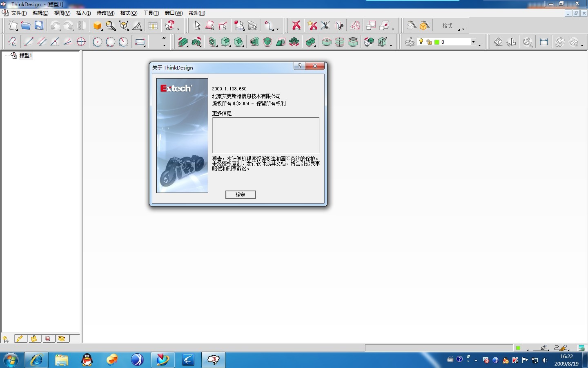Click the star-and-red-X delete icon
588x368 pixels.
coord(312,26)
